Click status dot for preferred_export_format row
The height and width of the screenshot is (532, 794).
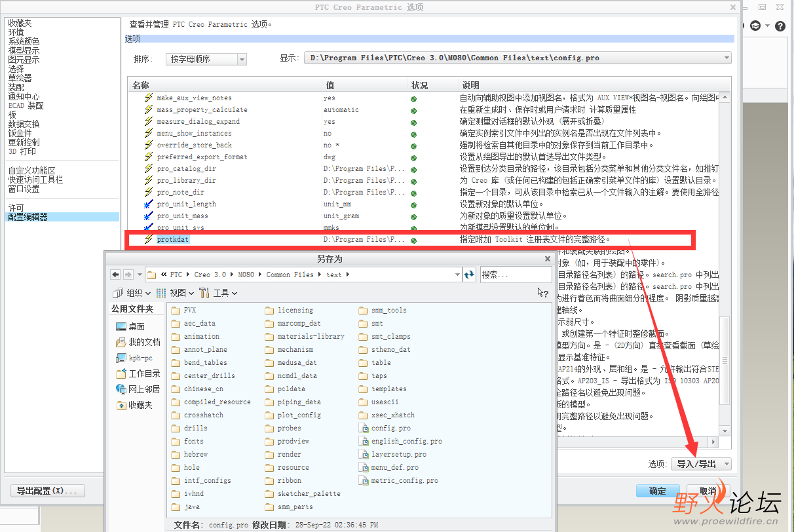(414, 157)
